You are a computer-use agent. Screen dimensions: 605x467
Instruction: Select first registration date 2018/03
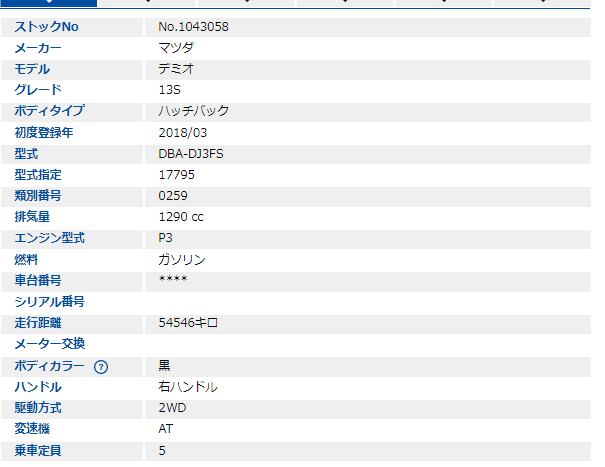click(183, 133)
